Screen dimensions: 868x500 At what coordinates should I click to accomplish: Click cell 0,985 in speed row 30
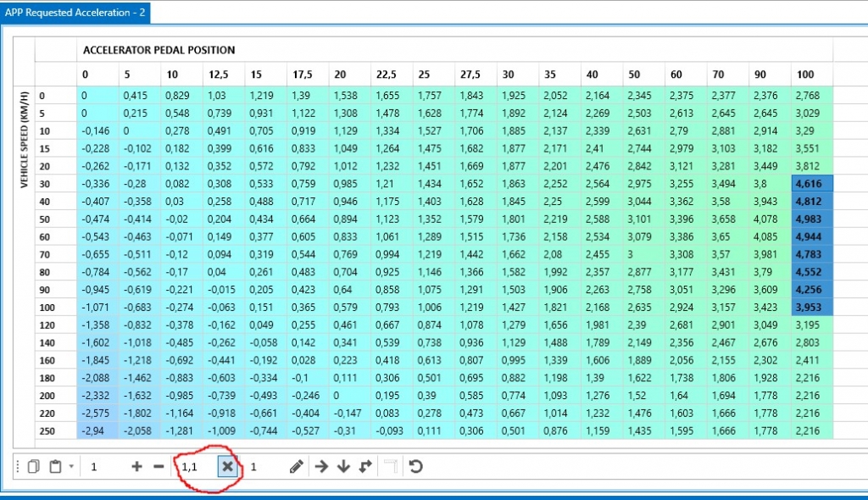tap(350, 184)
